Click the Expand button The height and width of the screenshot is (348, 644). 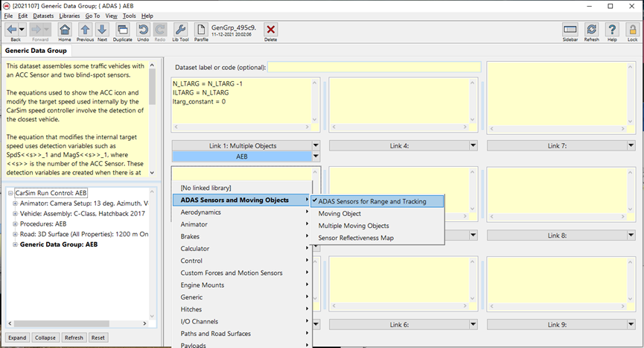click(x=17, y=338)
